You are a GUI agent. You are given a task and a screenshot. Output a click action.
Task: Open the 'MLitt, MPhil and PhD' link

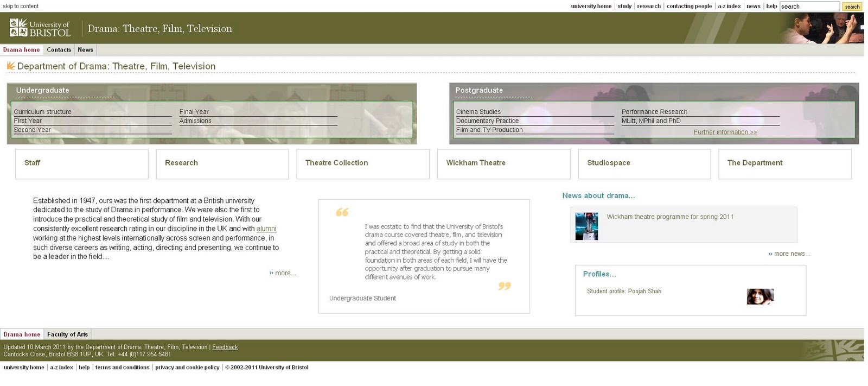[651, 121]
